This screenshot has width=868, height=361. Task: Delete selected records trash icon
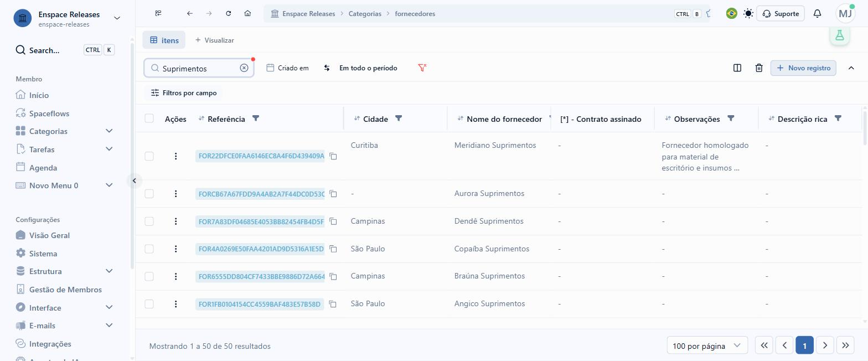click(759, 68)
